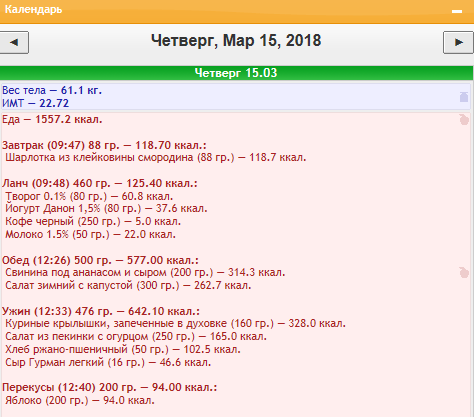Go to the previous day with the left arrow
The image size is (474, 417).
(14, 42)
